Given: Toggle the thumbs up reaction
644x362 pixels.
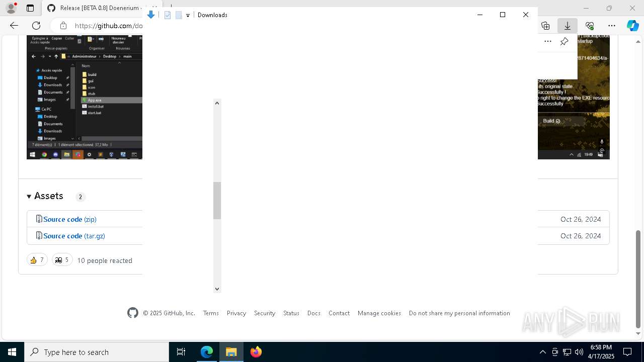Looking at the screenshot, I should [37, 260].
